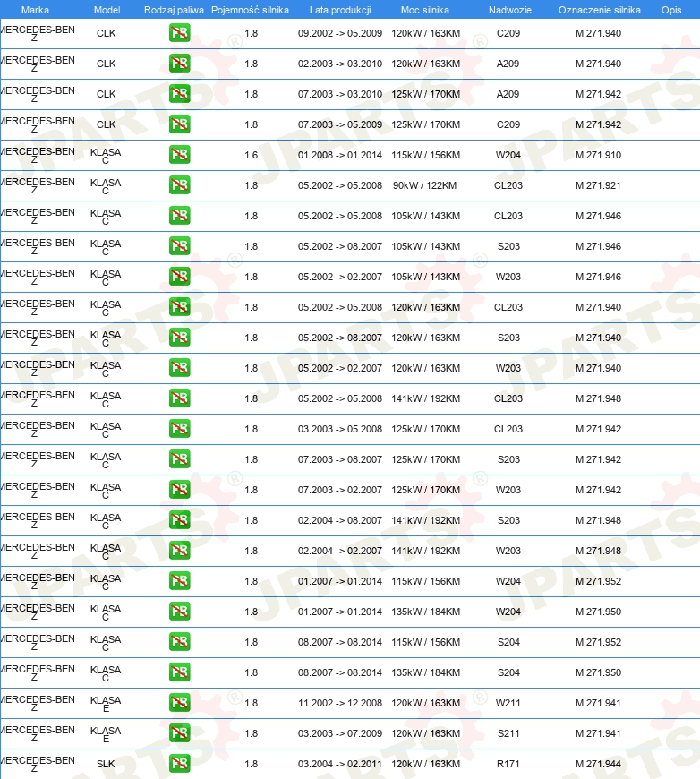Click the fuel icon in the KLASA E W211 row
Image resolution: width=700 pixels, height=779 pixels.
pyautogui.click(x=179, y=703)
